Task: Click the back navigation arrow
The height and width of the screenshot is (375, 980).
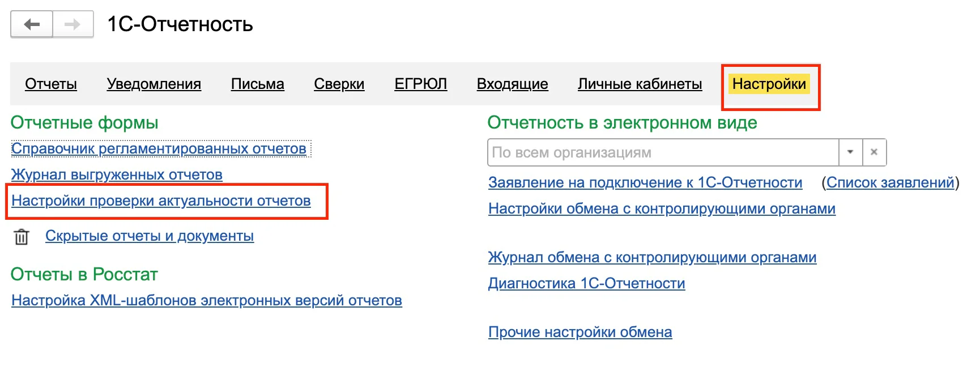Action: tap(32, 24)
